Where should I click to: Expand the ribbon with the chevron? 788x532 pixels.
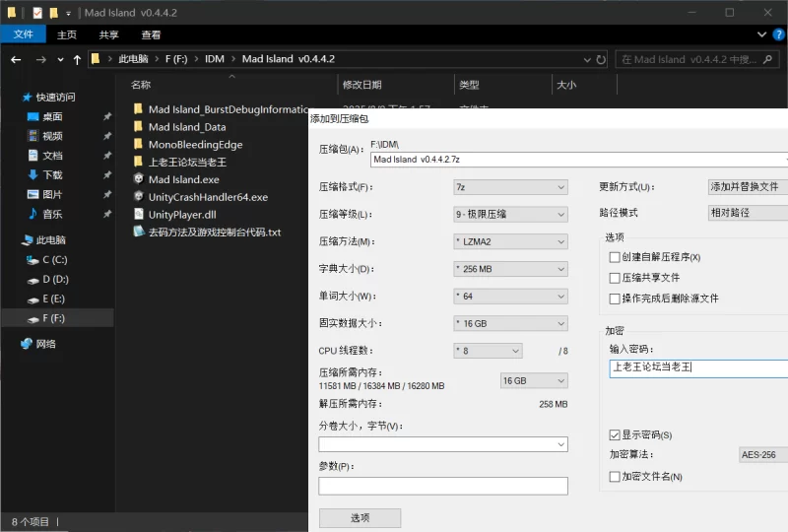click(x=761, y=34)
